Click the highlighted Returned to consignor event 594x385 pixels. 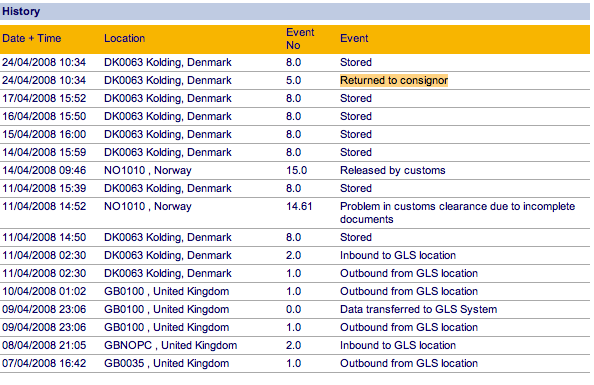click(394, 80)
